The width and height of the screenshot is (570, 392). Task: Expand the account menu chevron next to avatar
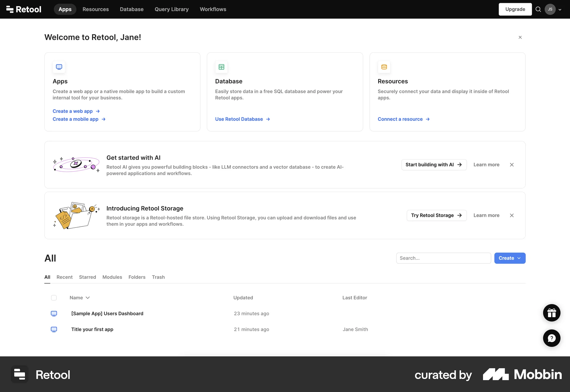tap(560, 9)
